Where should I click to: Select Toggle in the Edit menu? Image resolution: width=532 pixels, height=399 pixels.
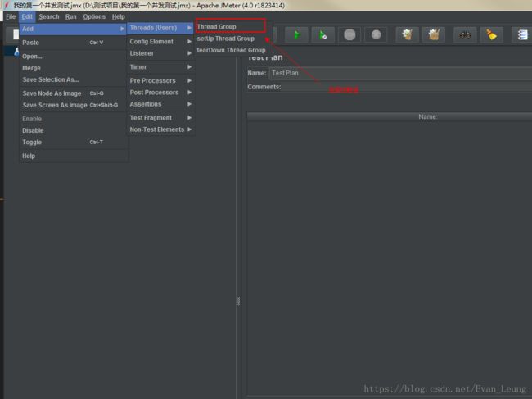[x=73, y=142]
